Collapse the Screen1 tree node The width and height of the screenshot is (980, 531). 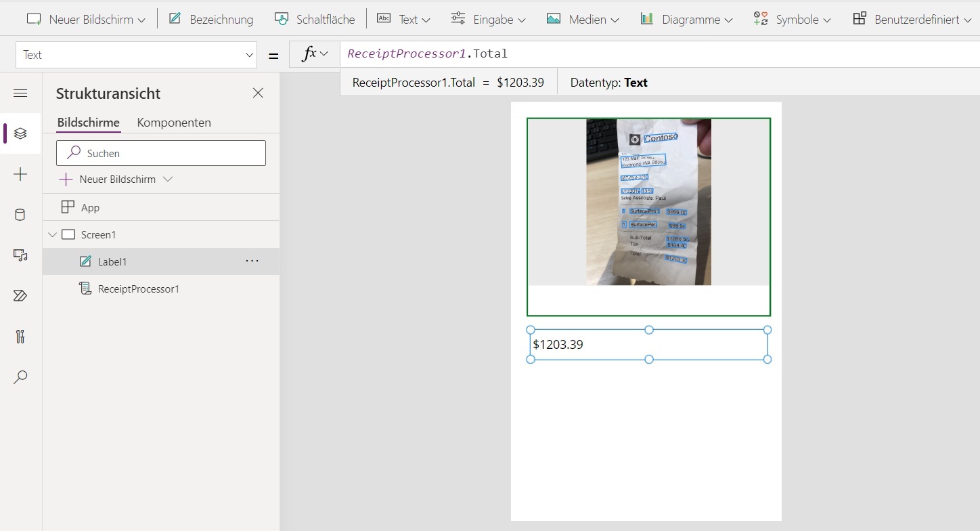tap(52, 235)
